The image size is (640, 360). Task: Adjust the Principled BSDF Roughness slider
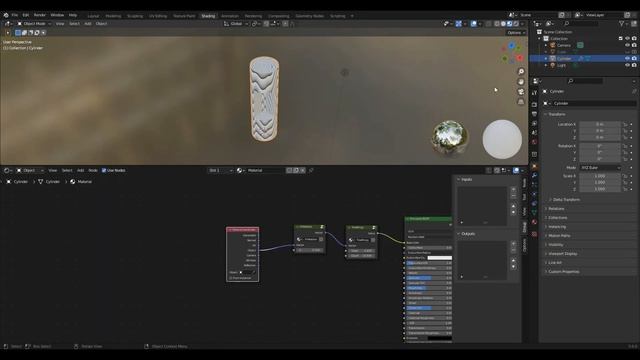[x=429, y=288]
